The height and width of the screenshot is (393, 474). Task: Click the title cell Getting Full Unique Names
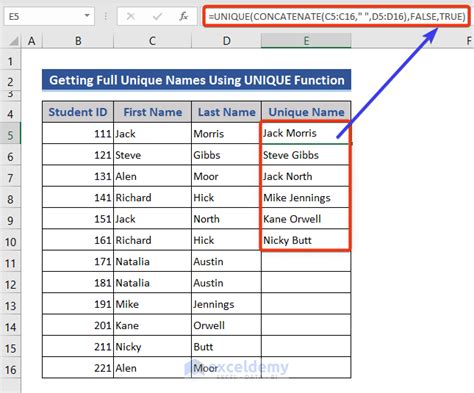point(197,80)
